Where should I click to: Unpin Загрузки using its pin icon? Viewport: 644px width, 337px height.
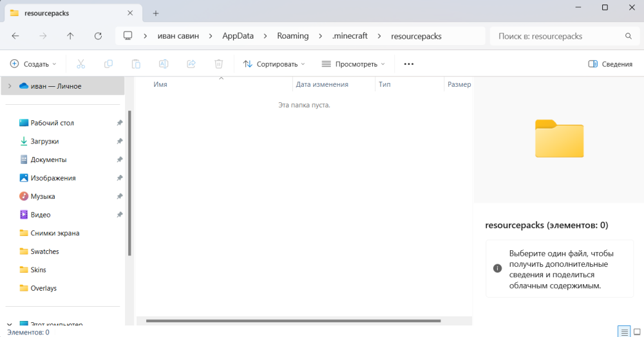click(x=120, y=141)
